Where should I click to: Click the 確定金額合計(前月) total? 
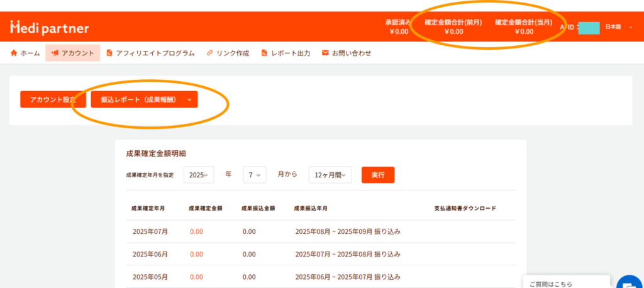coord(453,26)
